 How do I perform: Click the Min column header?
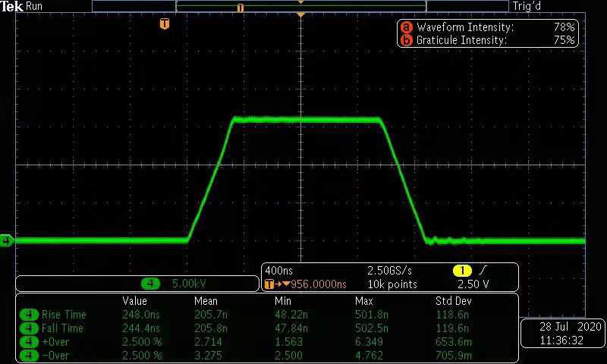[x=282, y=301]
